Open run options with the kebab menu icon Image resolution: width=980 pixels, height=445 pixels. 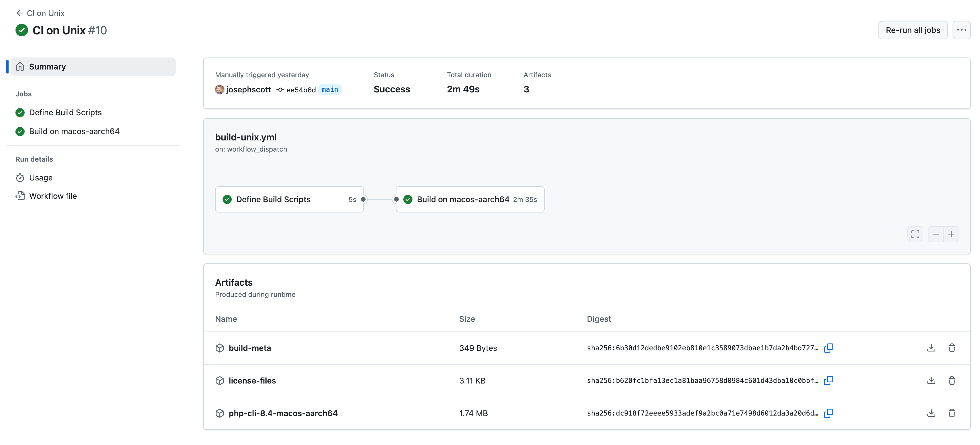[x=961, y=30]
